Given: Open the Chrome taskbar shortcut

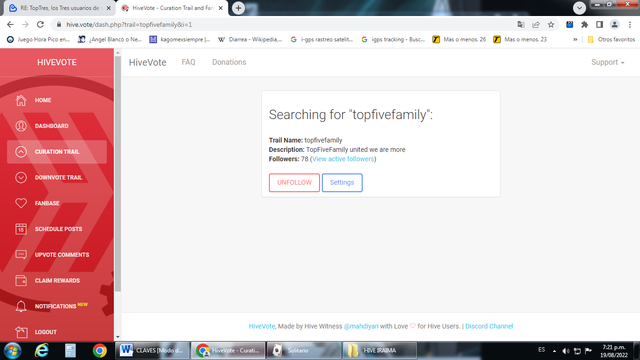Looking at the screenshot, I should coord(99,351).
